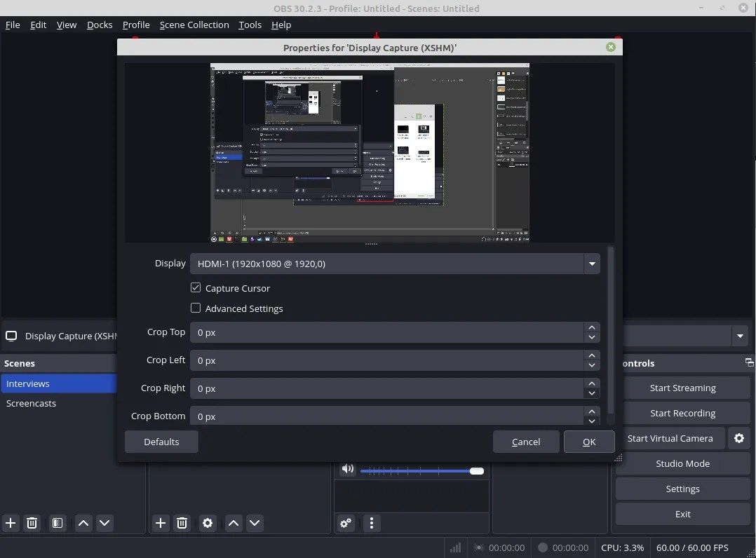This screenshot has width=756, height=558.
Task: Open scene filters with the filter icon
Action: click(57, 523)
